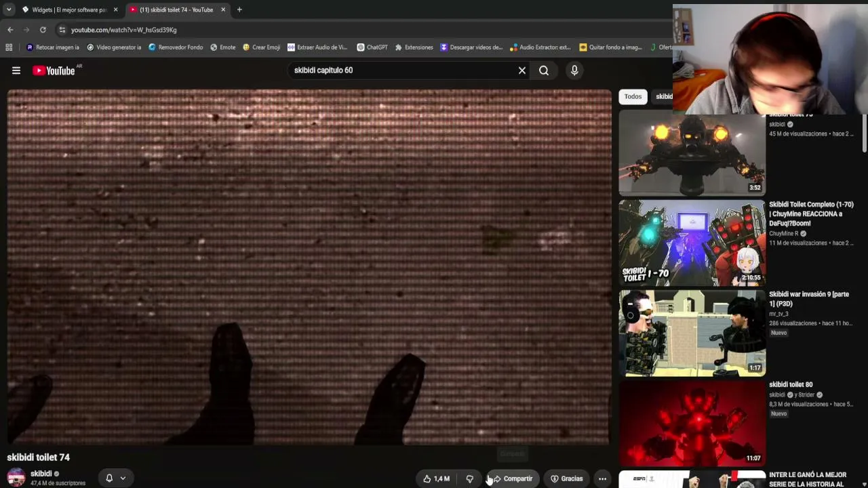The image size is (868, 488).
Task: Open the Skibidi war invasión 9 title
Action: pyautogui.click(x=809, y=299)
